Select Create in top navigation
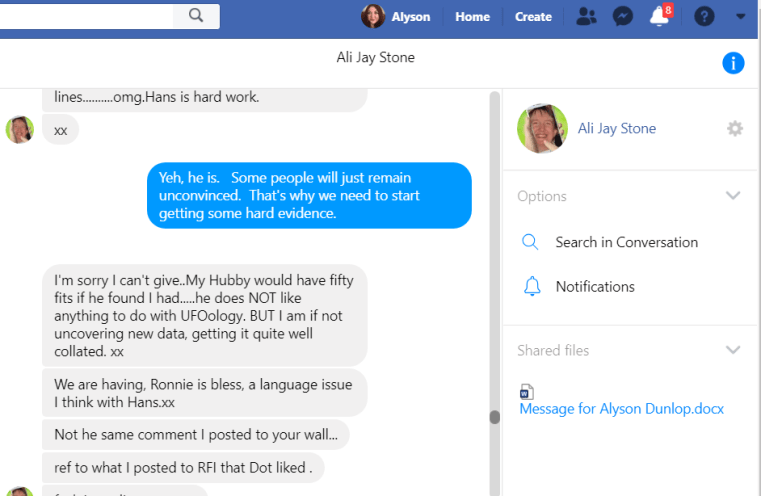This screenshot has width=761, height=496. point(533,16)
